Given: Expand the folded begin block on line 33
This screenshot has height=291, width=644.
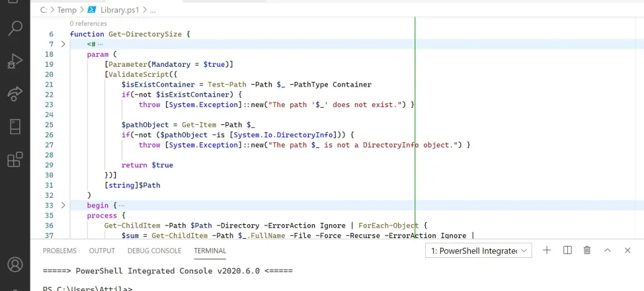Looking at the screenshot, I should tap(63, 206).
